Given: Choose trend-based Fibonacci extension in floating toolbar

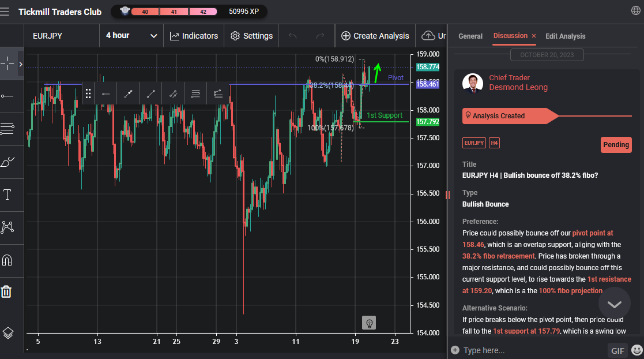Looking at the screenshot, I should click(218, 94).
